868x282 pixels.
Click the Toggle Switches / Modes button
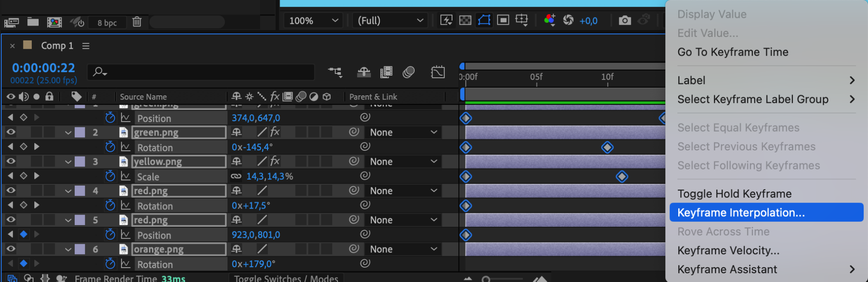pos(286,278)
